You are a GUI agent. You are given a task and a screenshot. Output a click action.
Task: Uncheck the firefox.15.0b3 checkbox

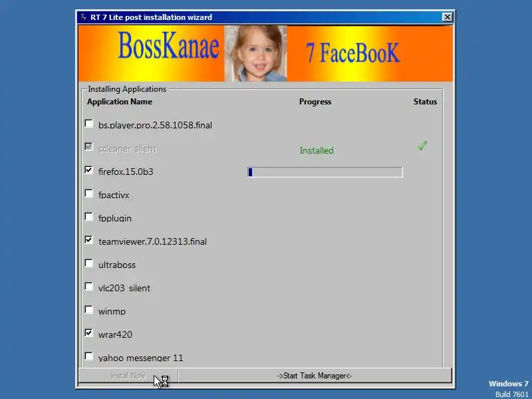click(89, 170)
